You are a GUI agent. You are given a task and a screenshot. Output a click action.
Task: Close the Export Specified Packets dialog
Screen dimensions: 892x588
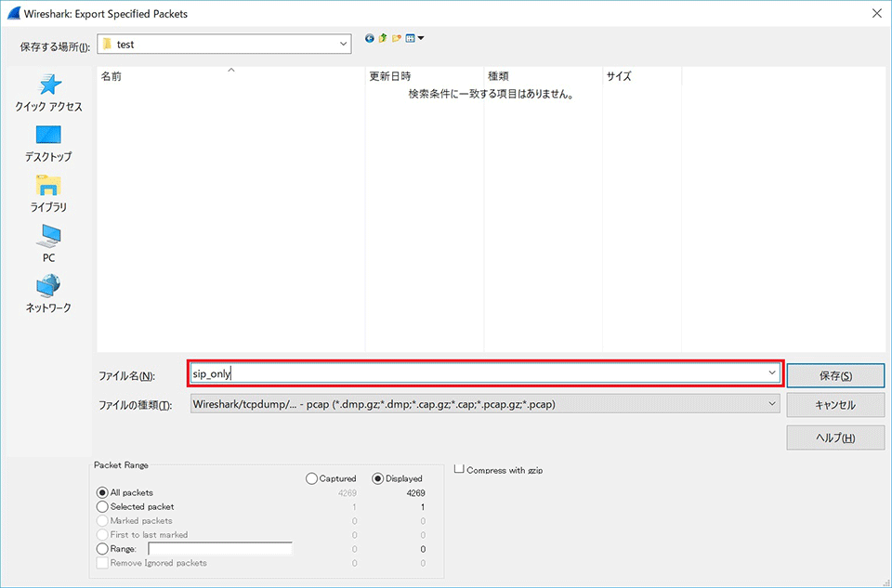pos(876,13)
